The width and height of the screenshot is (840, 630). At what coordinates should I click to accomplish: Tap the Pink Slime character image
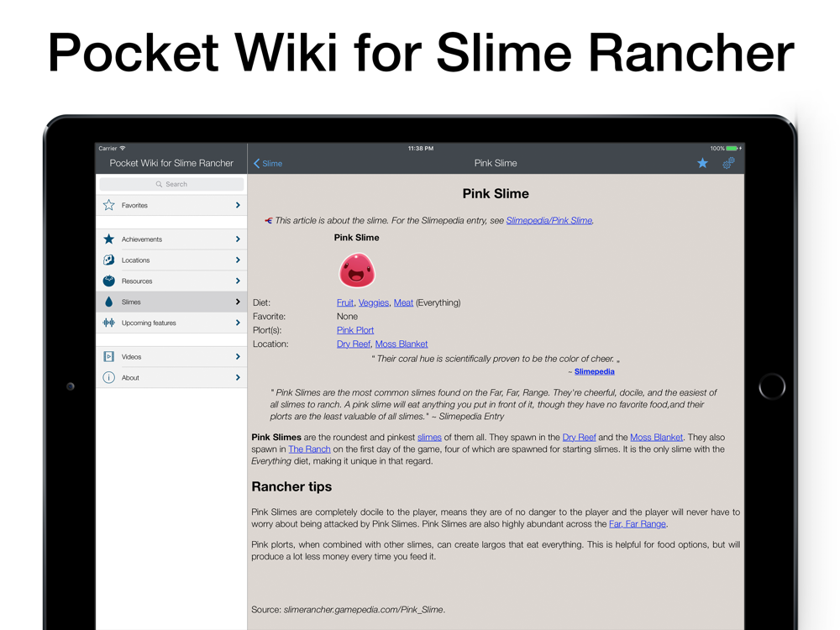tap(357, 270)
